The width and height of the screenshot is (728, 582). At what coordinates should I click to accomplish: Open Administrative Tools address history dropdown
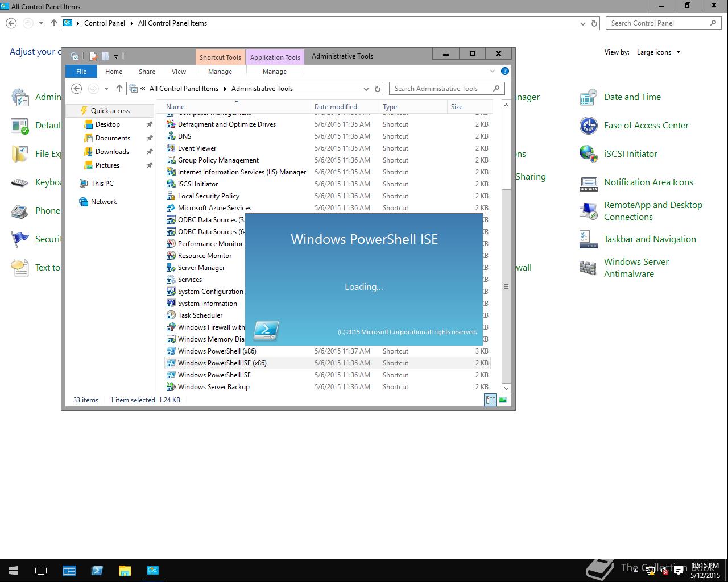pyautogui.click(x=366, y=89)
